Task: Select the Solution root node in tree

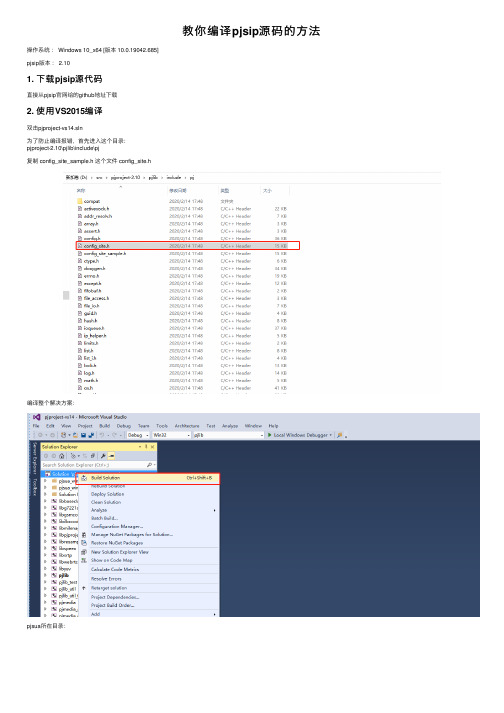Action: tap(60, 474)
